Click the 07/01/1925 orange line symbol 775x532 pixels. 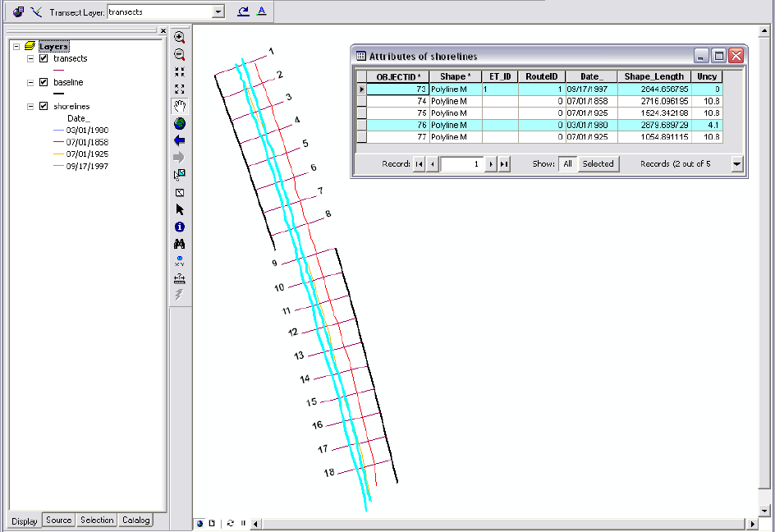[x=58, y=154]
